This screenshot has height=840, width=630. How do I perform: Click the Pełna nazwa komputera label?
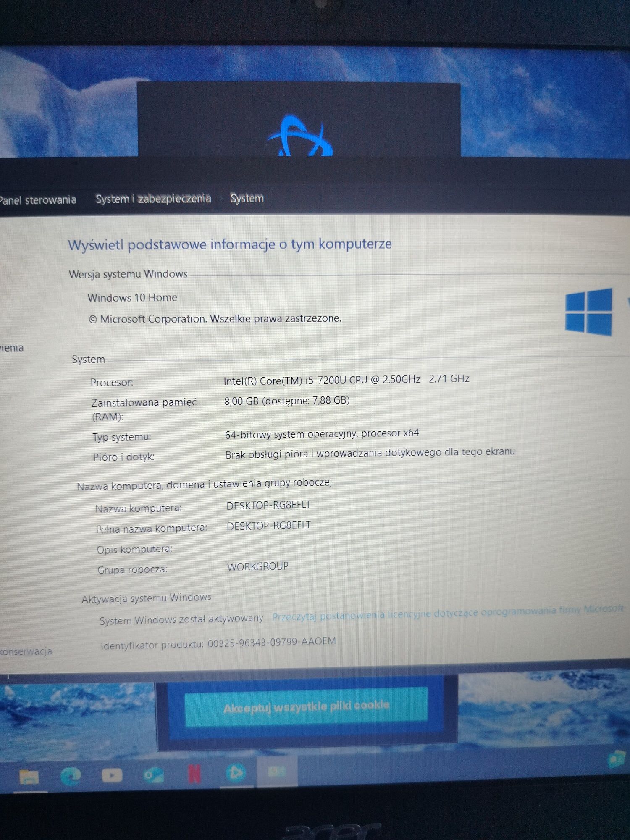152,529
